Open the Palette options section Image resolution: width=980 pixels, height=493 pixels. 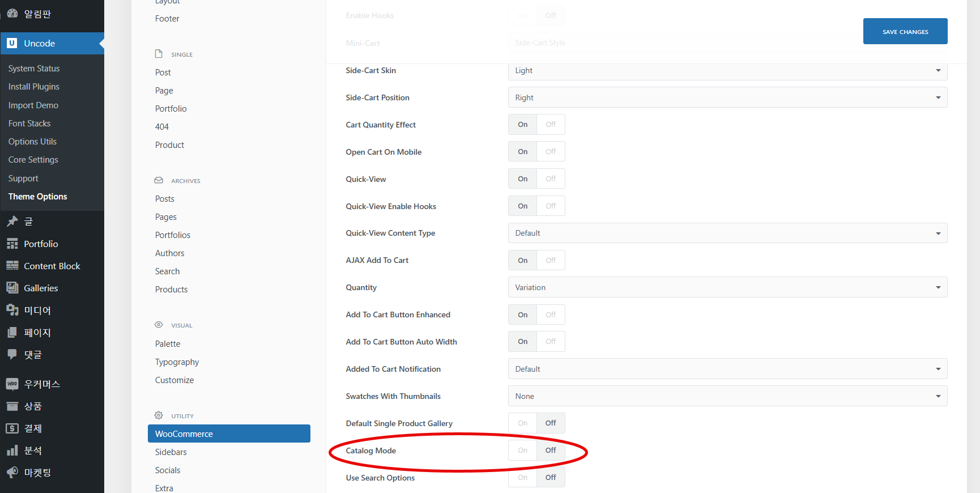pos(168,344)
